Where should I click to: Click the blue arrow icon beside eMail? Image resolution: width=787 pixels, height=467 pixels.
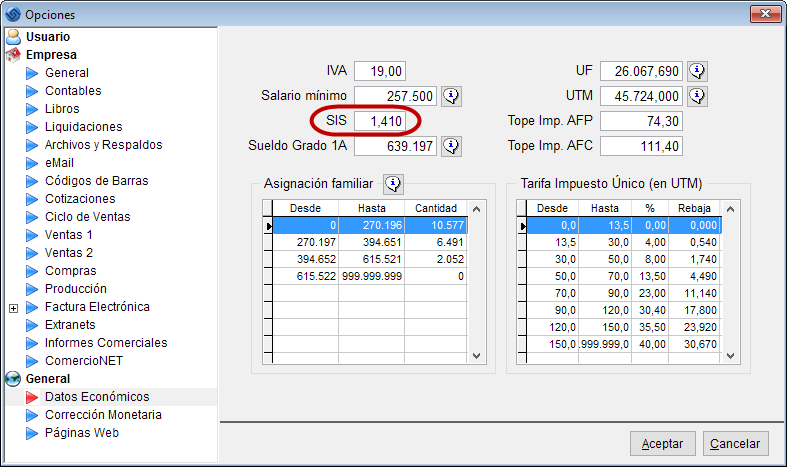pos(32,164)
